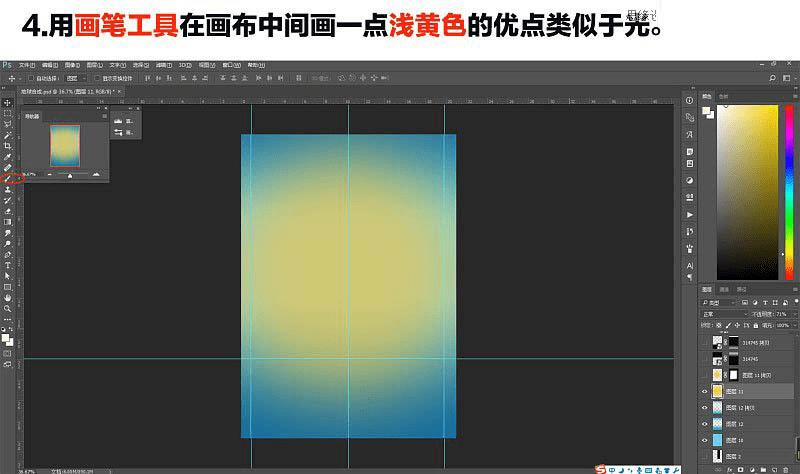Click the Navigator zoom in button
The width and height of the screenshot is (800, 474).
tap(96, 174)
